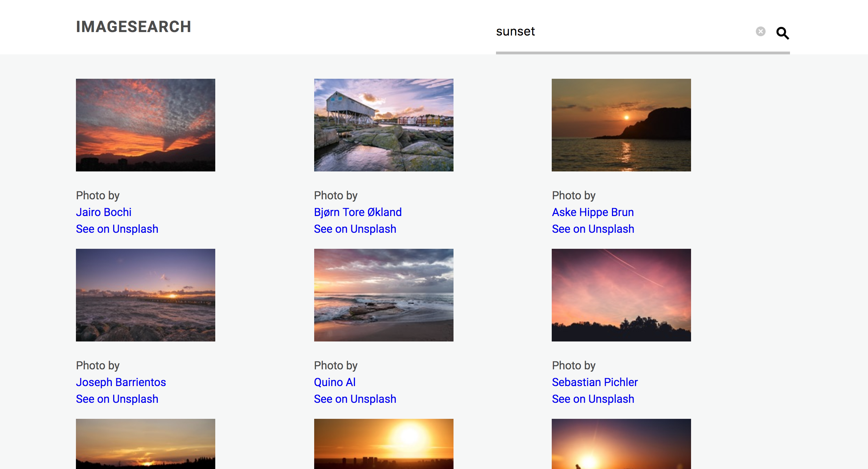Screen dimensions: 868x469
Task: Open Sebastian Pichler's profile link
Action: tap(595, 382)
